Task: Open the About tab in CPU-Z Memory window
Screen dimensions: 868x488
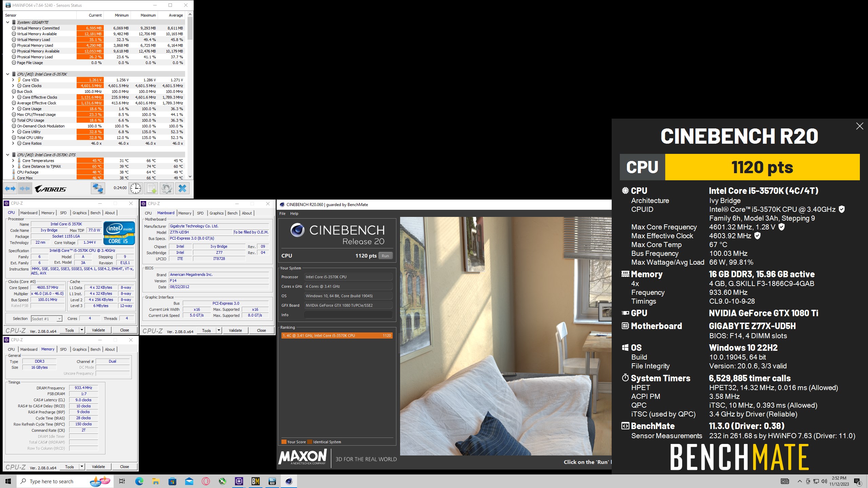Action: [x=110, y=349]
